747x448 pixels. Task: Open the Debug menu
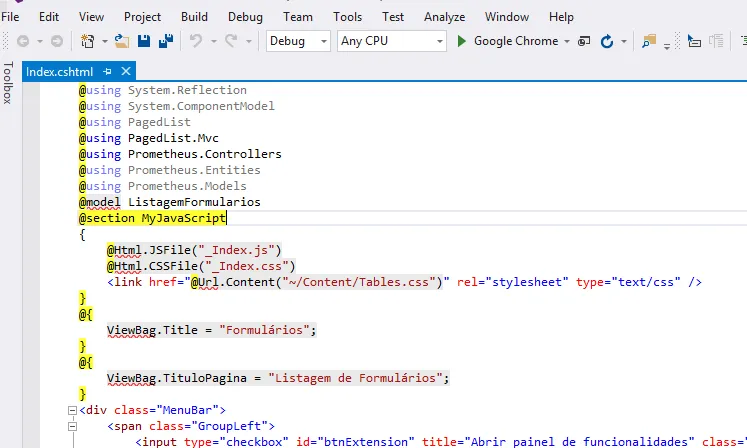click(245, 17)
